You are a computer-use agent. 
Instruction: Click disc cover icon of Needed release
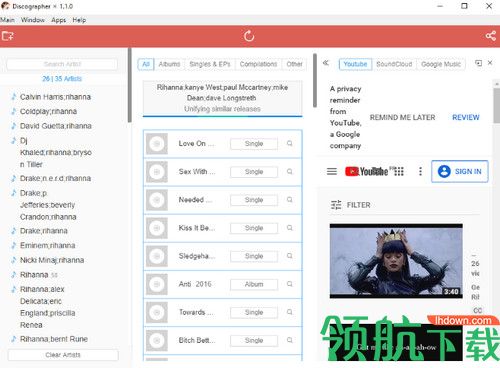[x=157, y=200]
